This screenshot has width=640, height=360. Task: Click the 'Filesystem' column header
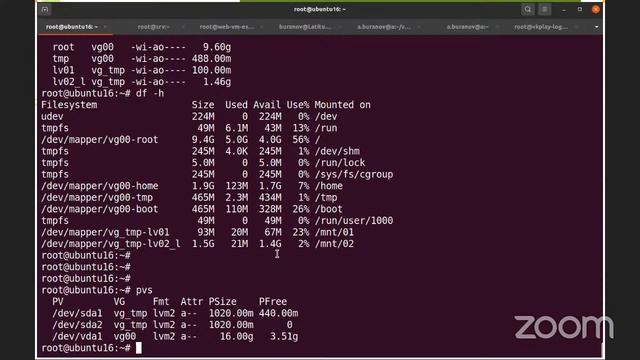[x=69, y=105]
